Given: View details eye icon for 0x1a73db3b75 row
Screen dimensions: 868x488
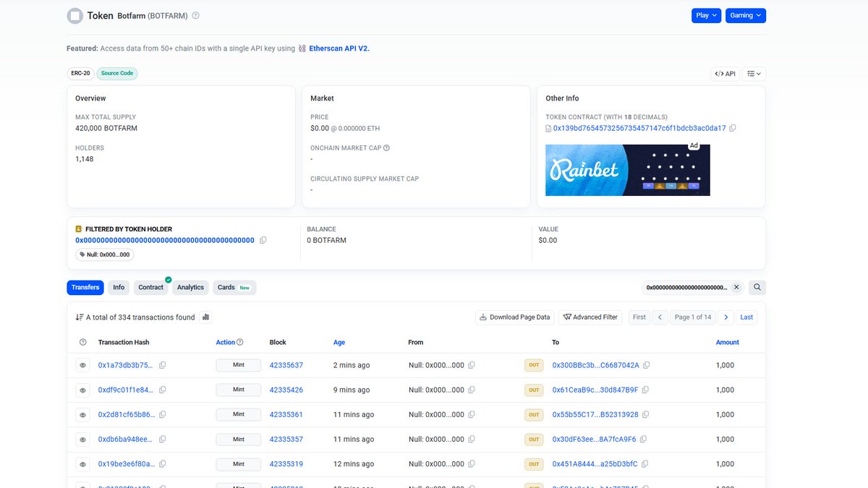Looking at the screenshot, I should coord(82,365).
